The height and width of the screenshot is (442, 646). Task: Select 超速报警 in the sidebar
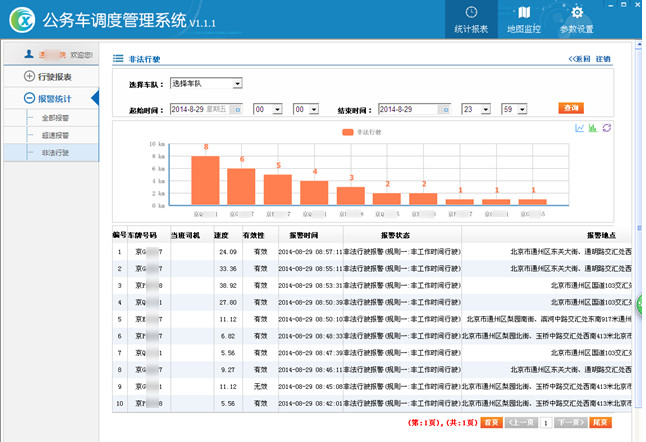pyautogui.click(x=54, y=135)
